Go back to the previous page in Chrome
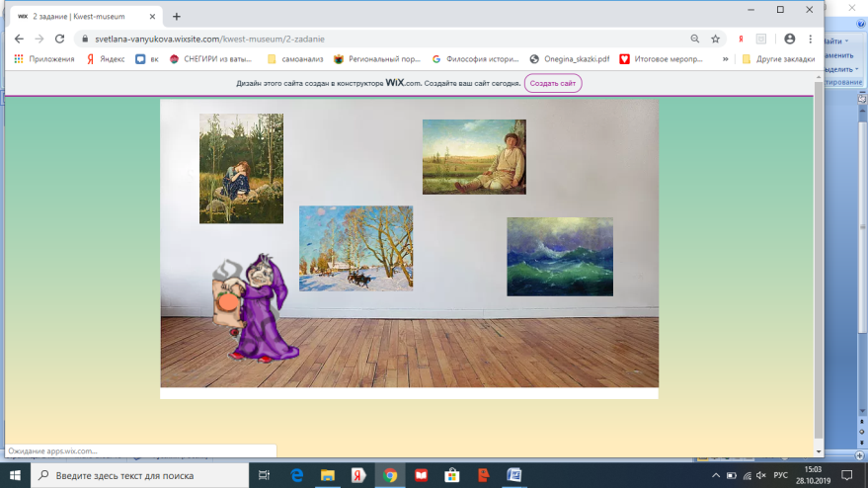This screenshot has height=488, width=868. (19, 39)
